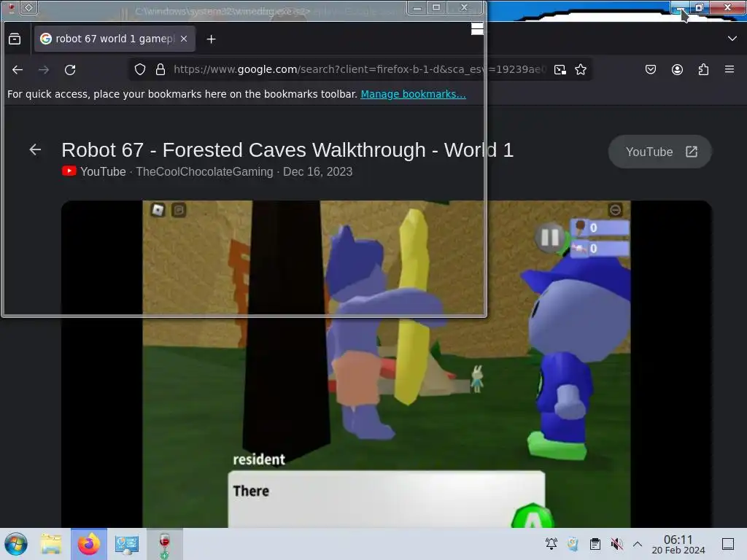Open the tracking protection shield icon

click(x=140, y=69)
